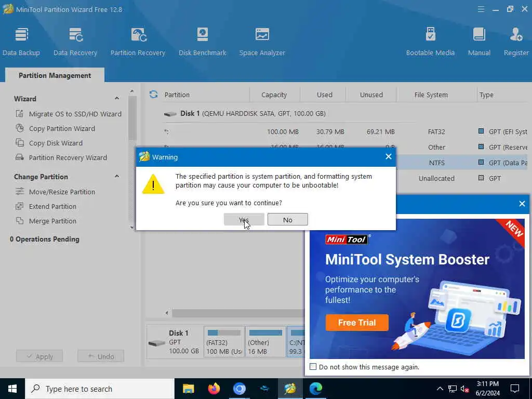The width and height of the screenshot is (532, 399).
Task: Show hidden system tray icons
Action: [x=440, y=389]
